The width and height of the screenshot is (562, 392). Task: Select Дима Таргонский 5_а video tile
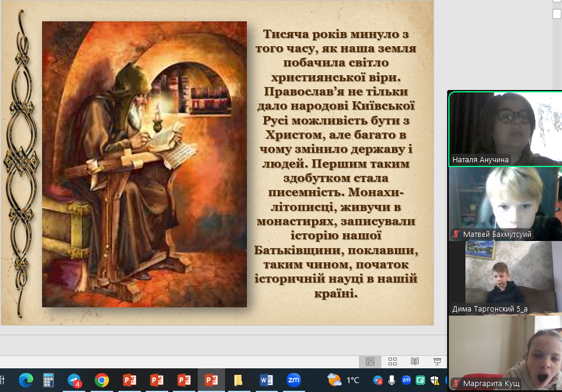click(505, 278)
